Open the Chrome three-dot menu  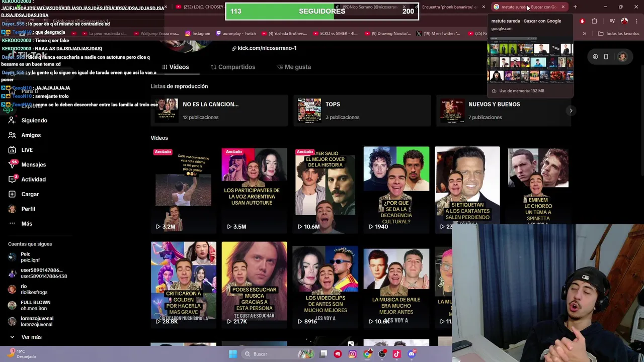coord(636,21)
